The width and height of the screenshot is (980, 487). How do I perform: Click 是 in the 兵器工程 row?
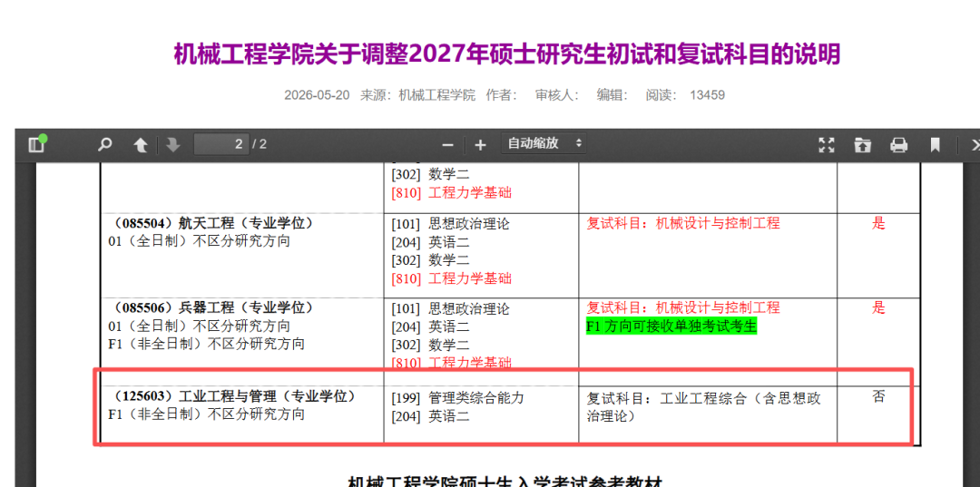click(878, 307)
